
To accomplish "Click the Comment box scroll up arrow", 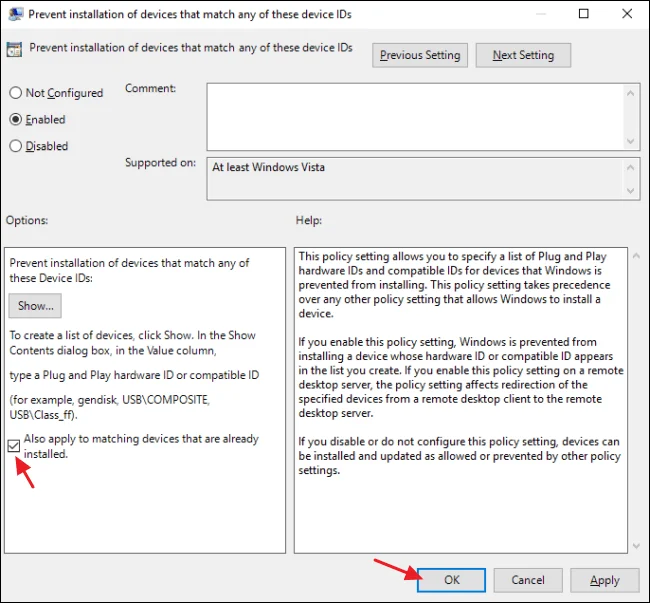I will (x=631, y=93).
